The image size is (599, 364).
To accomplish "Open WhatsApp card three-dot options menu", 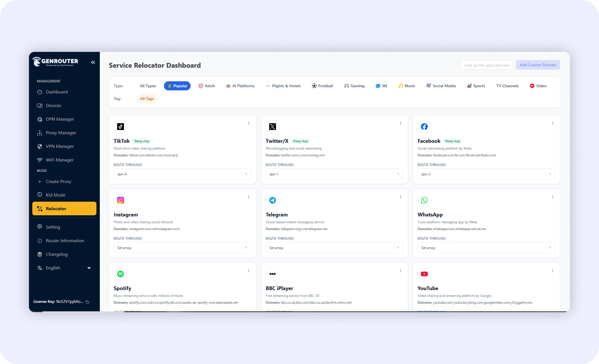I will pos(552,197).
